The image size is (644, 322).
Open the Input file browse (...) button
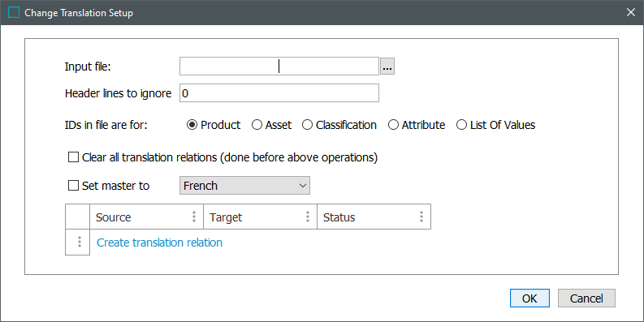(387, 66)
